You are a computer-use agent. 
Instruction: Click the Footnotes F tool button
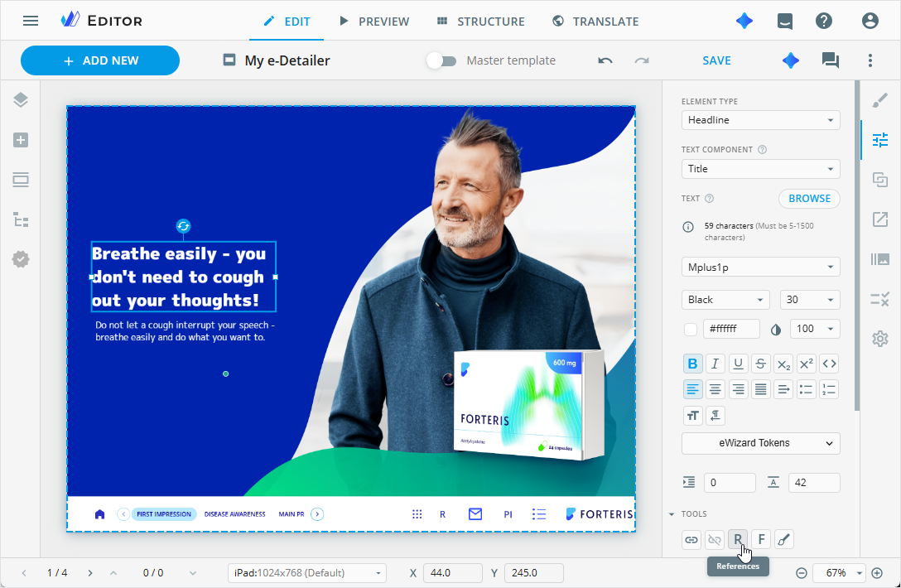tap(761, 540)
